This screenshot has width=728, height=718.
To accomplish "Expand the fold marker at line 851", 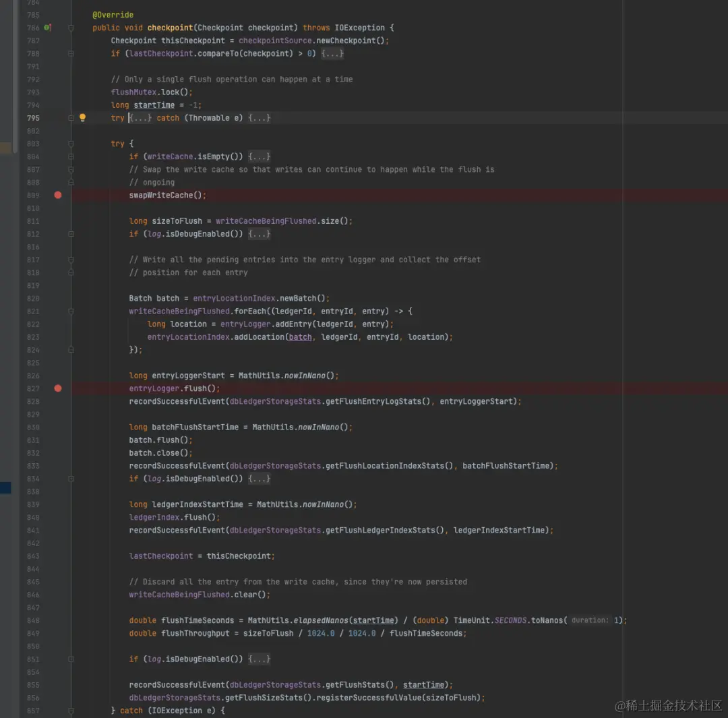I will point(71,659).
